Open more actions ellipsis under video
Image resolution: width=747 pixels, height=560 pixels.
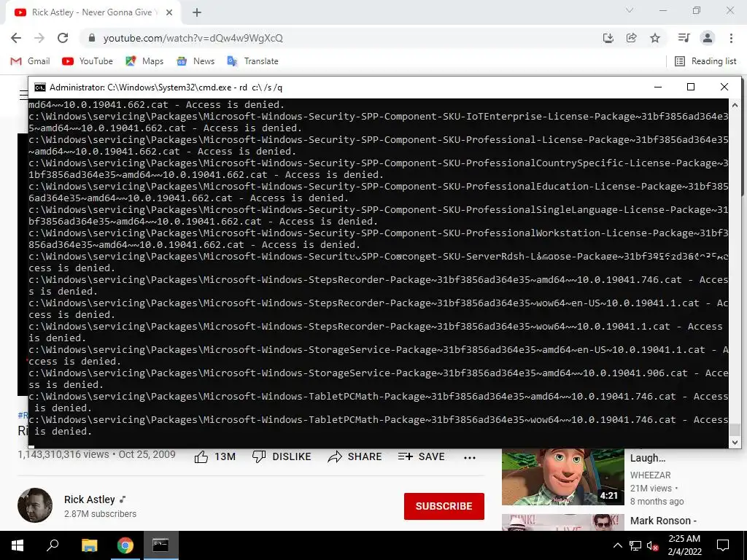(470, 458)
